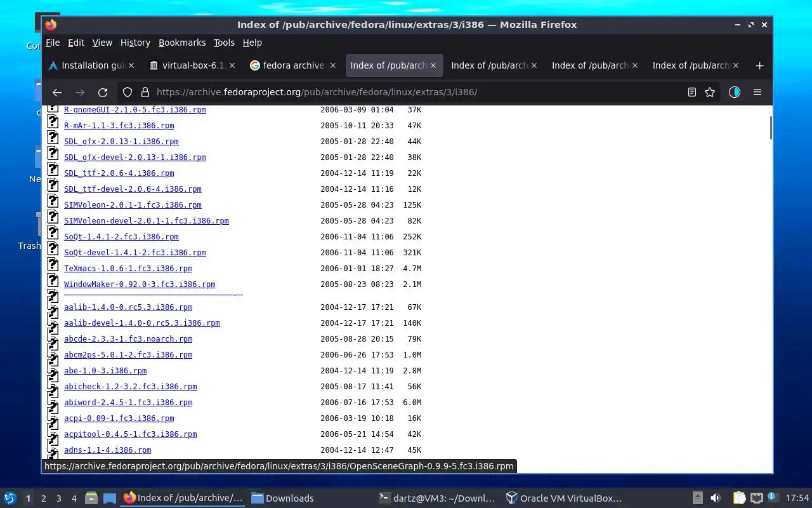This screenshot has width=812, height=508.
Task: Open a new tab with plus button
Action: click(x=759, y=65)
